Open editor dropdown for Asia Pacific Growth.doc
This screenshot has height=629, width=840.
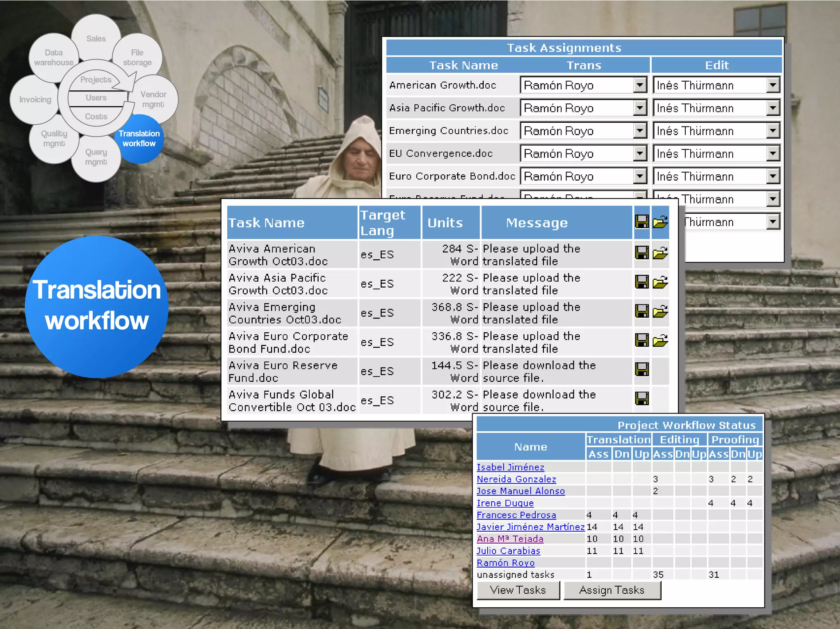772,108
